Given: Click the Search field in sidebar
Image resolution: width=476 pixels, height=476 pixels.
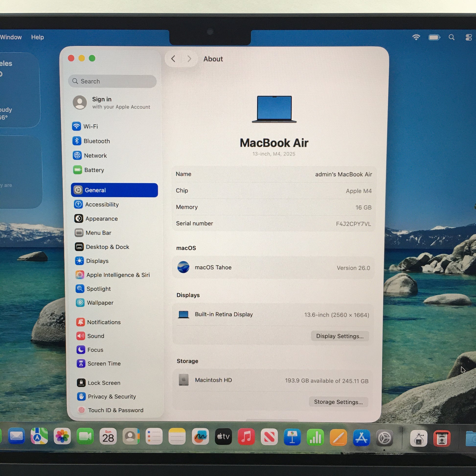Looking at the screenshot, I should tap(112, 81).
